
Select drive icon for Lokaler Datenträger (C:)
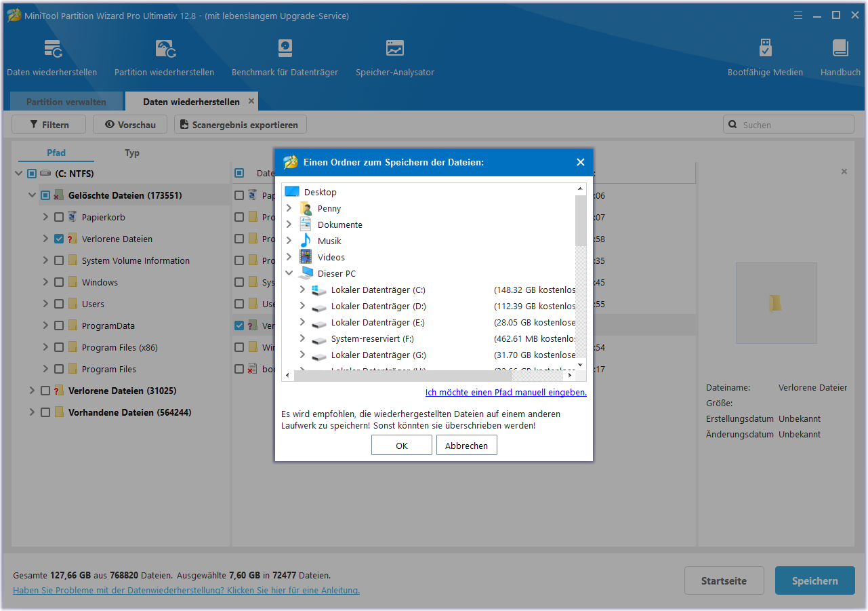point(319,290)
